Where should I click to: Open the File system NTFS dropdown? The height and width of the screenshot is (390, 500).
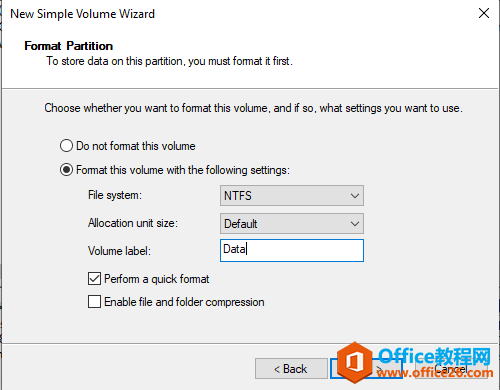point(292,196)
